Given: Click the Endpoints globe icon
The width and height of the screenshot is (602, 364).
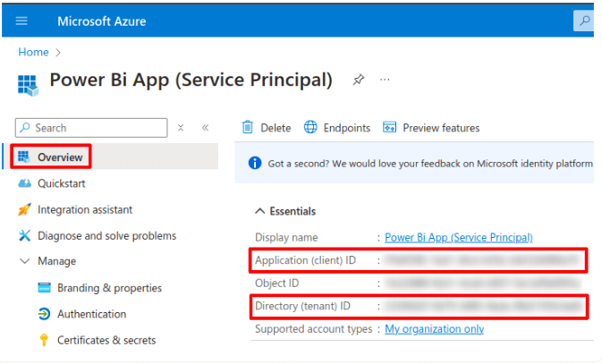Looking at the screenshot, I should [310, 127].
